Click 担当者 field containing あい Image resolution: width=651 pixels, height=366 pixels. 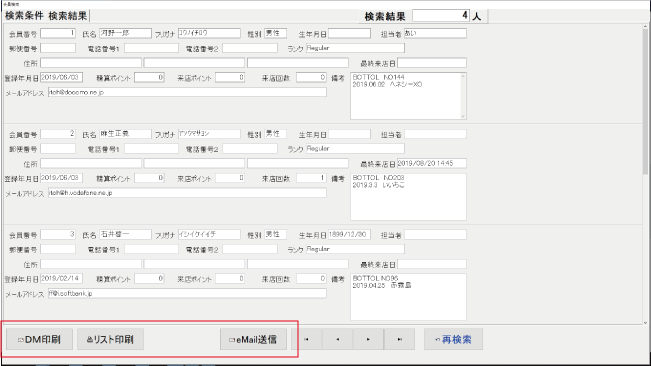click(436, 33)
